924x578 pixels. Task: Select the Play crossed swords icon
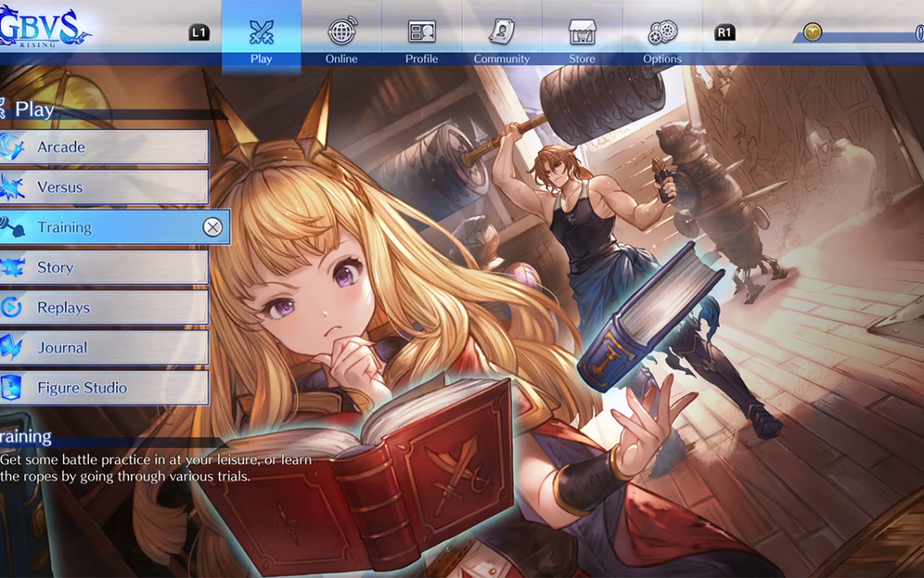[261, 32]
